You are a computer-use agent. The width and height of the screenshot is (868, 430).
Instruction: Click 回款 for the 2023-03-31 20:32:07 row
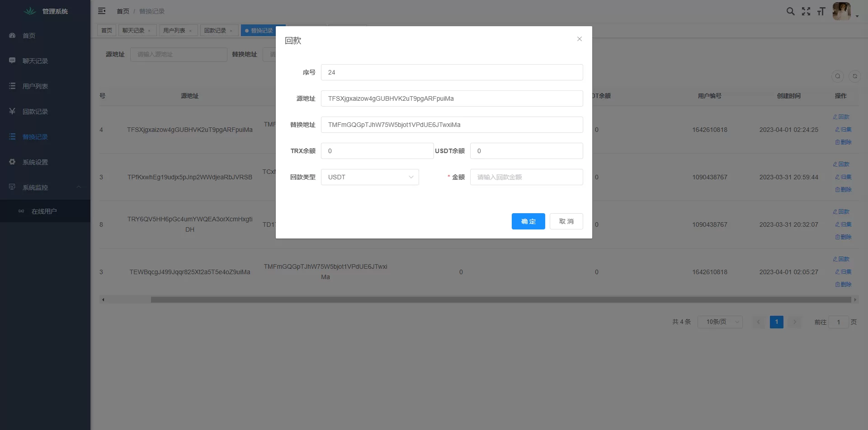[841, 212]
